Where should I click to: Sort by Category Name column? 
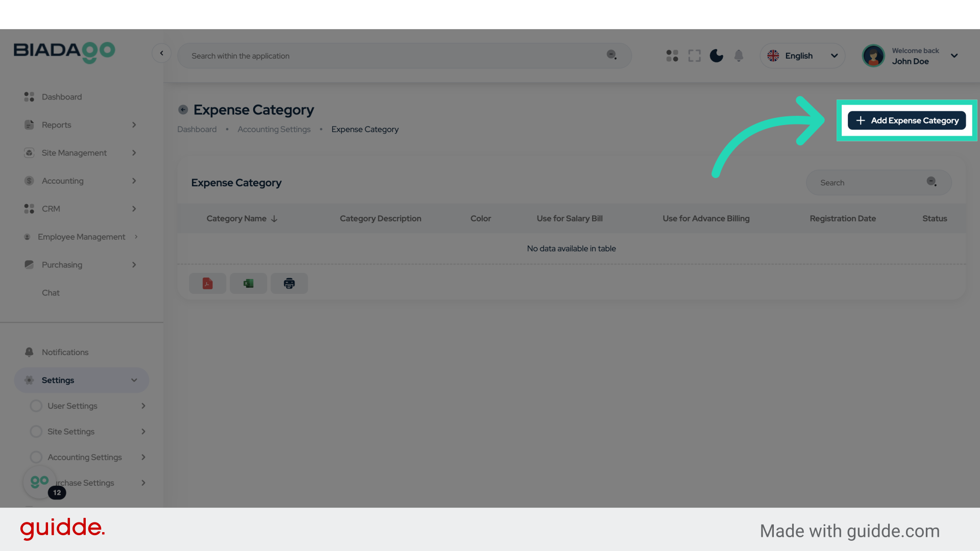click(241, 218)
